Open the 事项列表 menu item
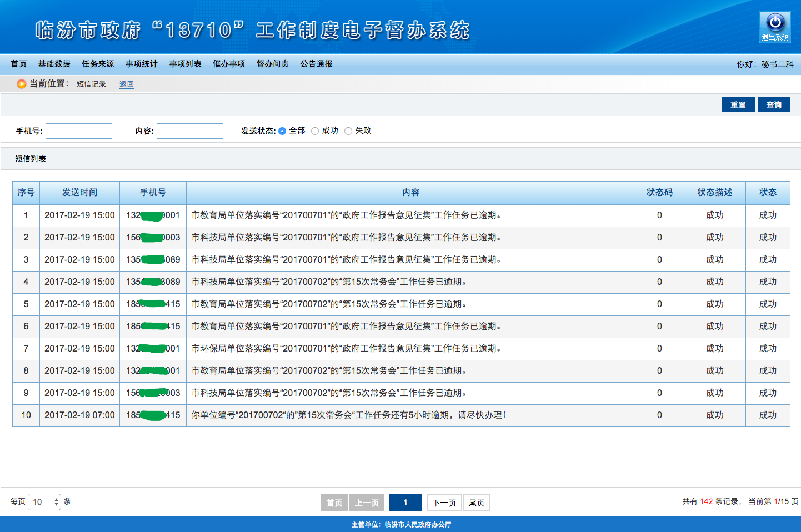Screen dimensions: 801x532 (x=186, y=64)
